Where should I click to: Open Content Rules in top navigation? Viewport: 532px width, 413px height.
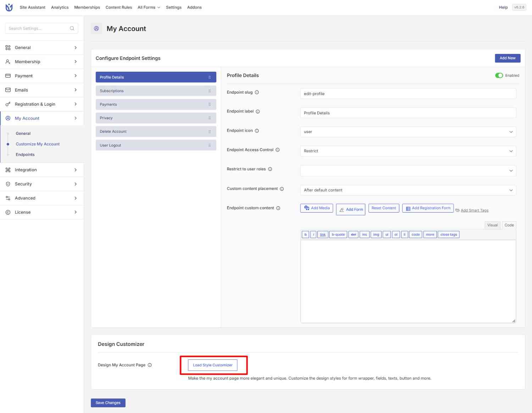119,7
